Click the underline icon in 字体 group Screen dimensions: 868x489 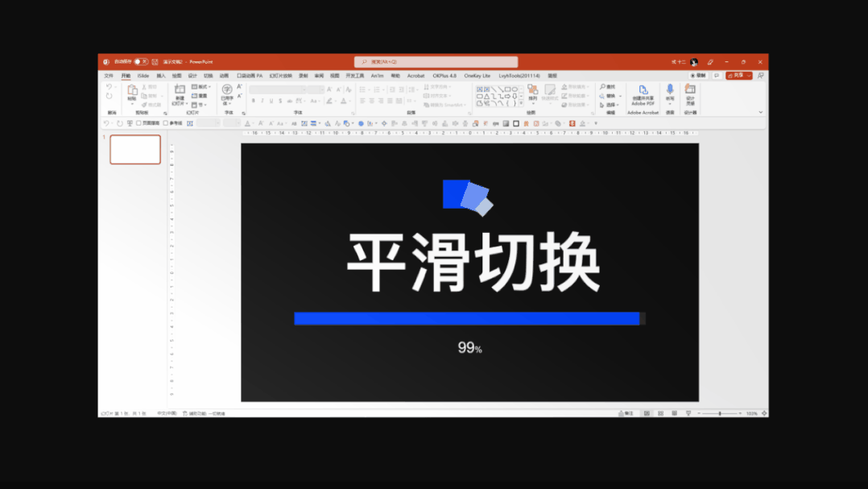point(271,100)
